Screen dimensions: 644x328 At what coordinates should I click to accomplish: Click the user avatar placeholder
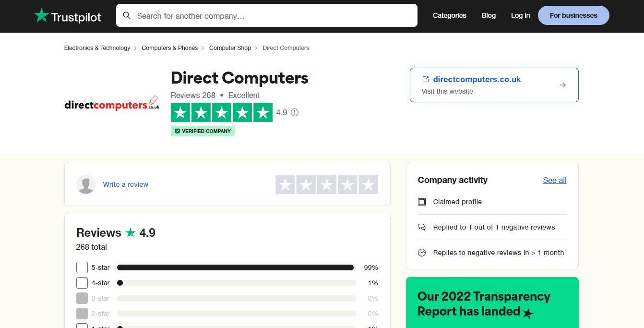tap(86, 184)
